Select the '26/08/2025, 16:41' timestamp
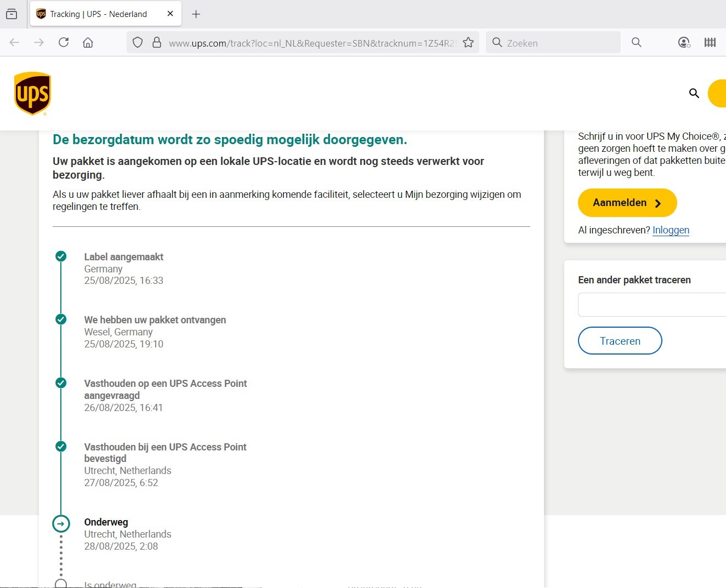Viewport: 726px width, 588px height. [123, 408]
